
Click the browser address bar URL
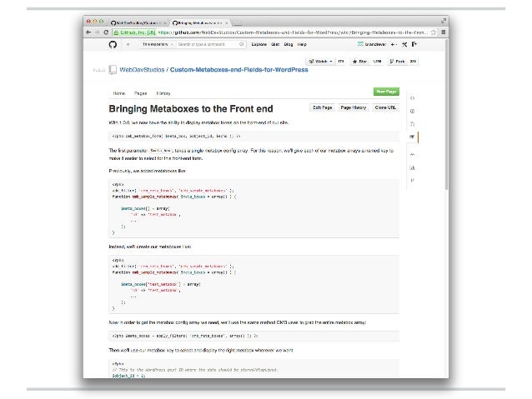[293, 32]
